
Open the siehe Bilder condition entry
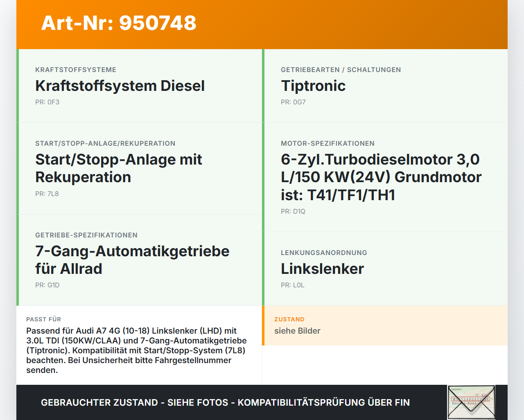pos(297,331)
